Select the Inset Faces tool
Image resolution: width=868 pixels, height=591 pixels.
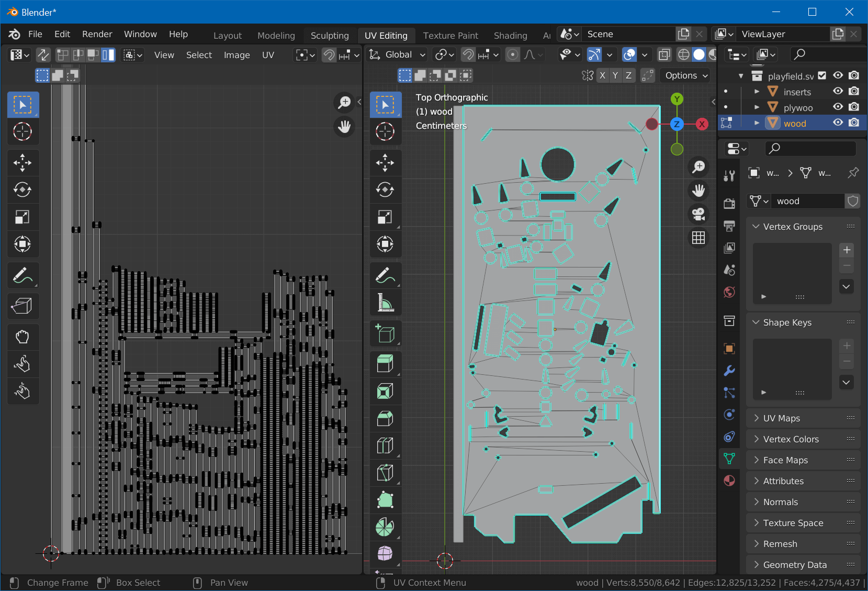[386, 391]
